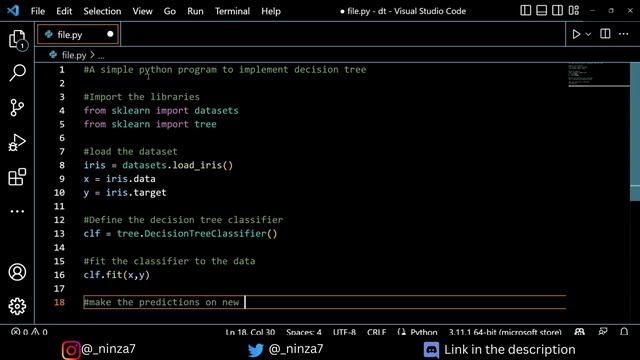The height and width of the screenshot is (360, 640).
Task: Open the Extensions view
Action: tap(17, 177)
